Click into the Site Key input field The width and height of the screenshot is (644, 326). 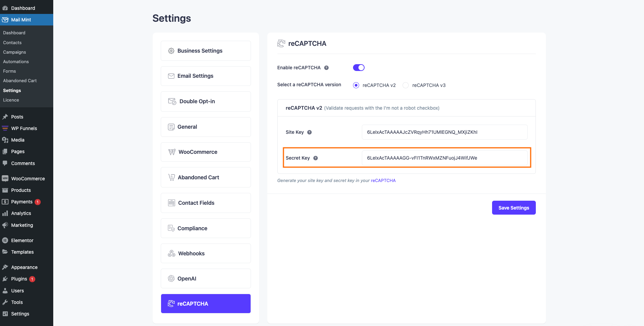tap(445, 132)
